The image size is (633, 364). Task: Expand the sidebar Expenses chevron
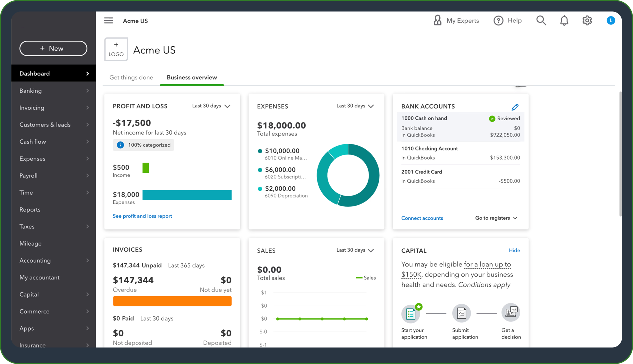[x=87, y=159]
